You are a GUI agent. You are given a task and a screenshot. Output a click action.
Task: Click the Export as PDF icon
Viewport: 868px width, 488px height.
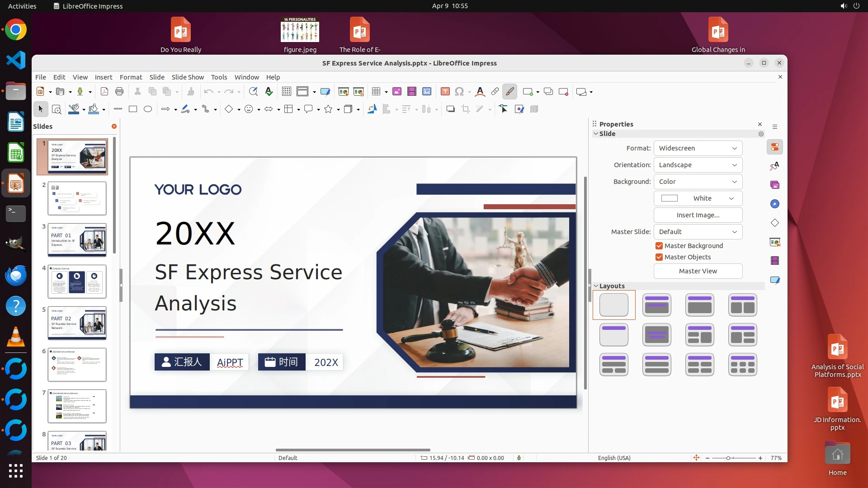pos(104,92)
